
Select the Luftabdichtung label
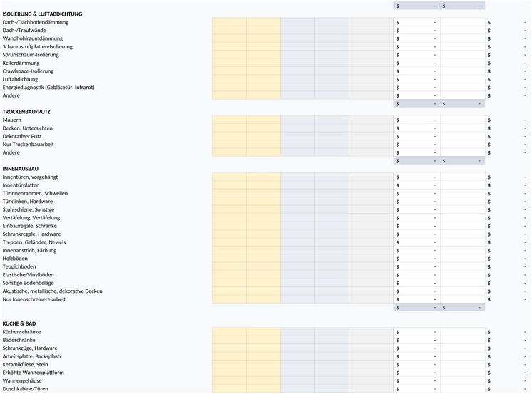click(20, 79)
